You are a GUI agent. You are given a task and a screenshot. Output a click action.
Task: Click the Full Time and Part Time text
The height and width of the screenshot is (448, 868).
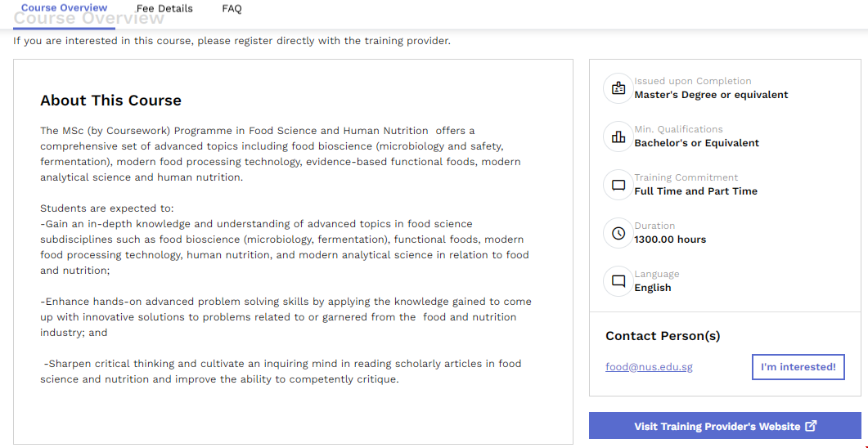point(695,191)
